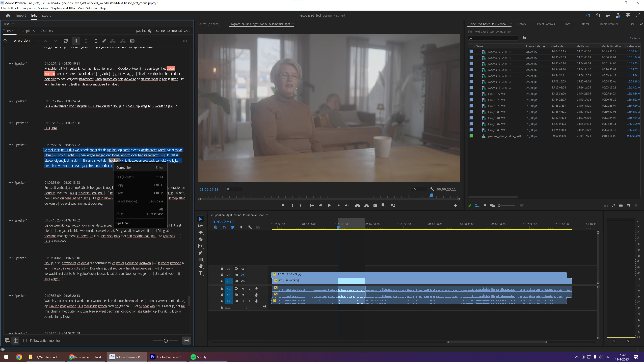Open the Fit zoom level dropdown
The height and width of the screenshot is (362, 644).
click(x=233, y=189)
